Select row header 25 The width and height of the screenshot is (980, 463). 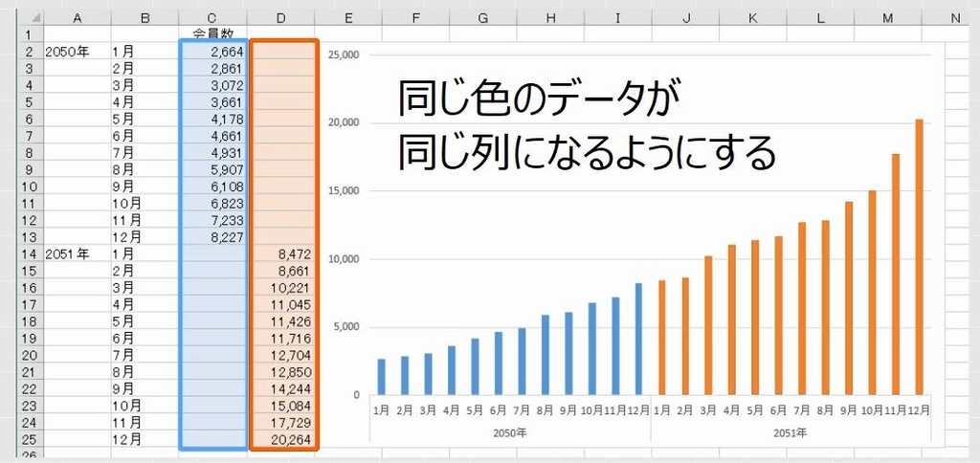click(x=30, y=439)
